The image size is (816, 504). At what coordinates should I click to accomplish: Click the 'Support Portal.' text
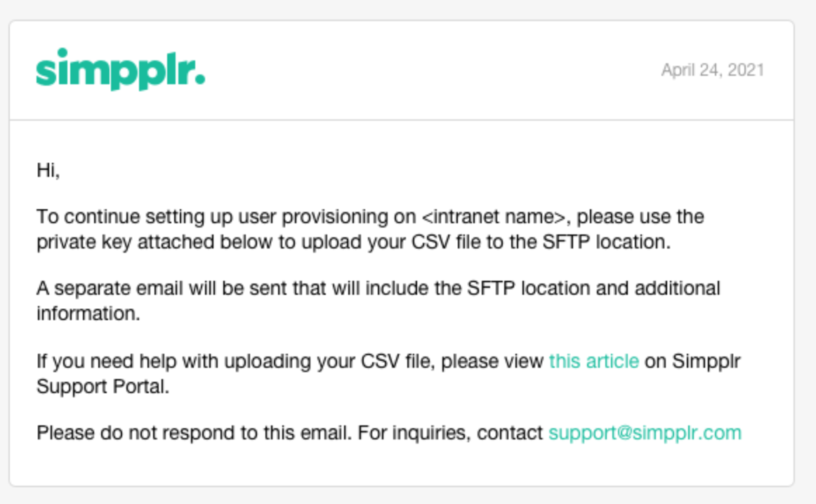click(103, 387)
